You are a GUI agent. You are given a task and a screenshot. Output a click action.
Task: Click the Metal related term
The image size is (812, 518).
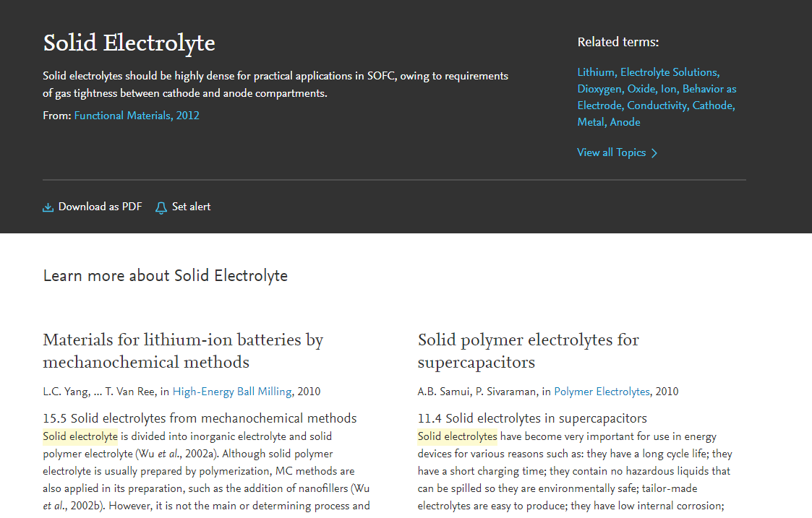click(x=590, y=122)
